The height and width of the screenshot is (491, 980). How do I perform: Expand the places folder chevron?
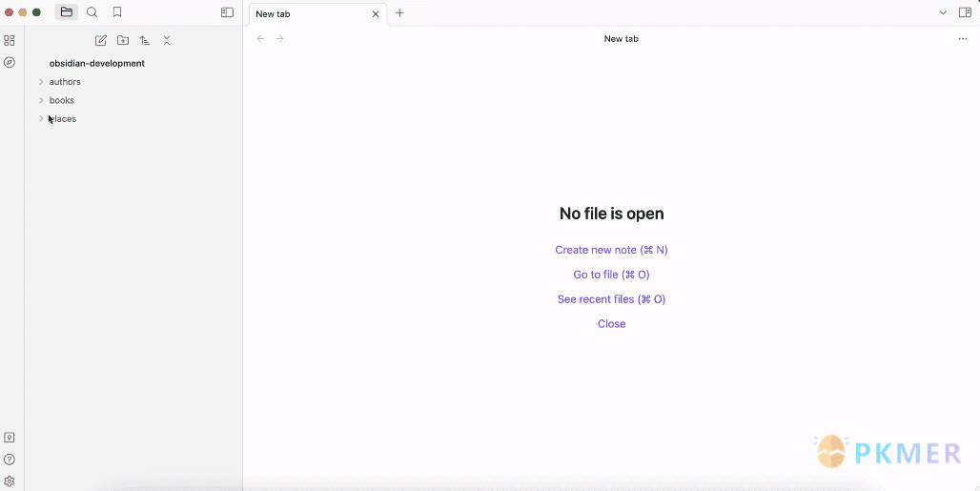[x=41, y=118]
